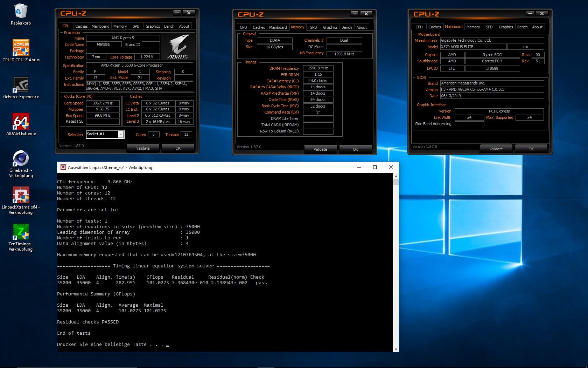Open Bench tab in middle CPU-Z window
Screen dimensions: 588x368
(x=347, y=27)
